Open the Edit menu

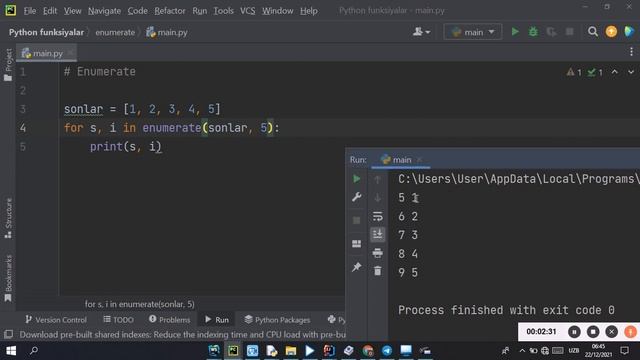[50, 11]
